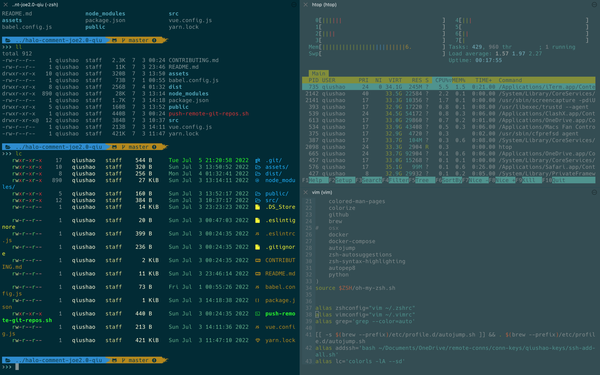
Task: Open the vim pane menu icon
Action: coord(594,192)
